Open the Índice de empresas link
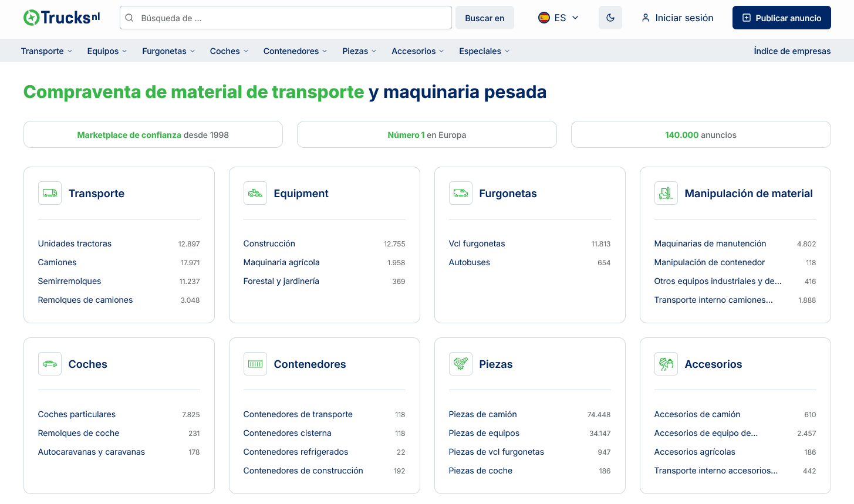Viewport: 854px width, 504px height. (x=792, y=51)
